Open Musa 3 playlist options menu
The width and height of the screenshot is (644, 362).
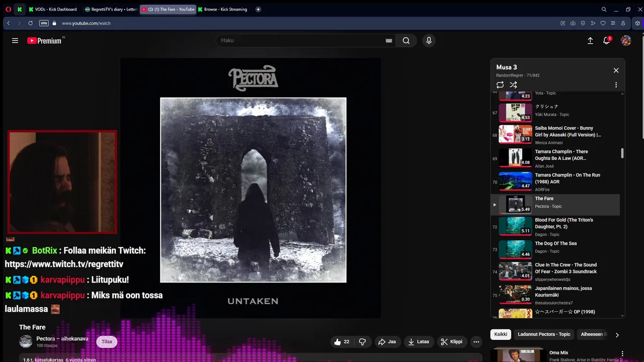(616, 85)
